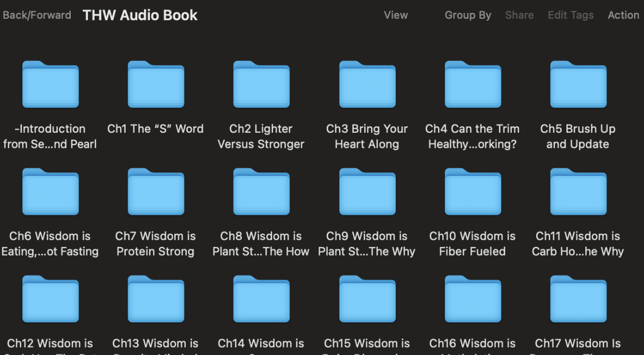This screenshot has height=355, width=644.
Task: Select the Ch7 Protein Strong folder icon
Action: coord(156,192)
